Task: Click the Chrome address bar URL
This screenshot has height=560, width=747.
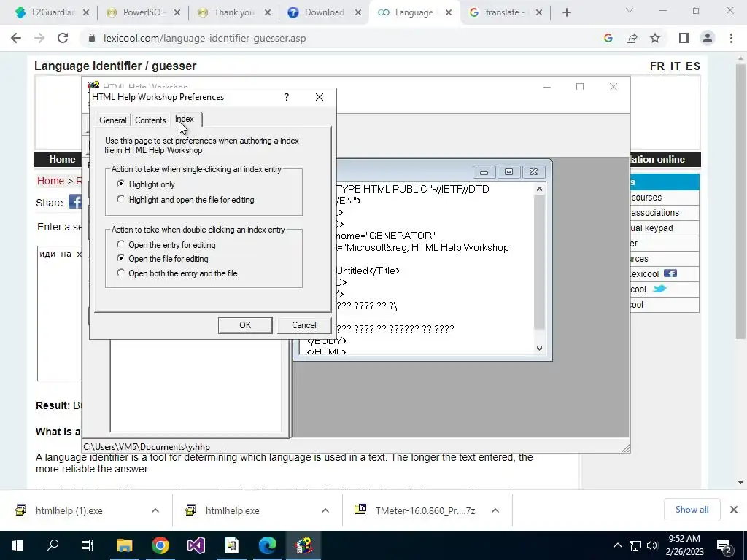Action: point(204,38)
